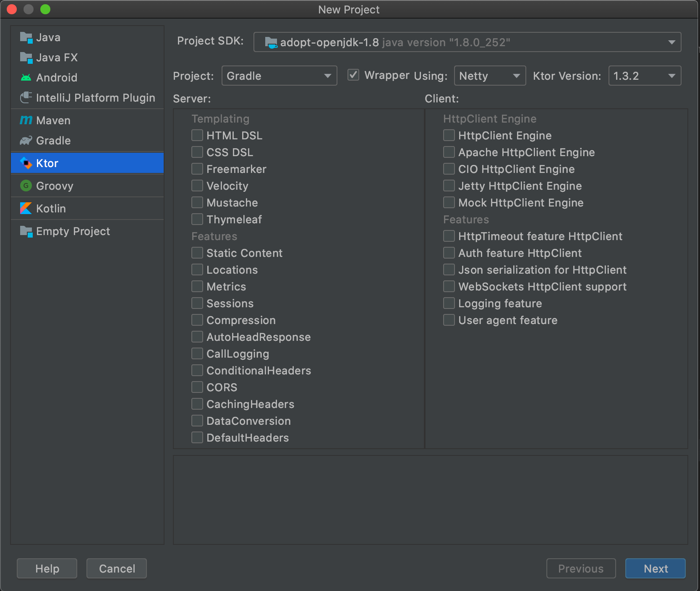Click the green Groovy icon

click(26, 186)
